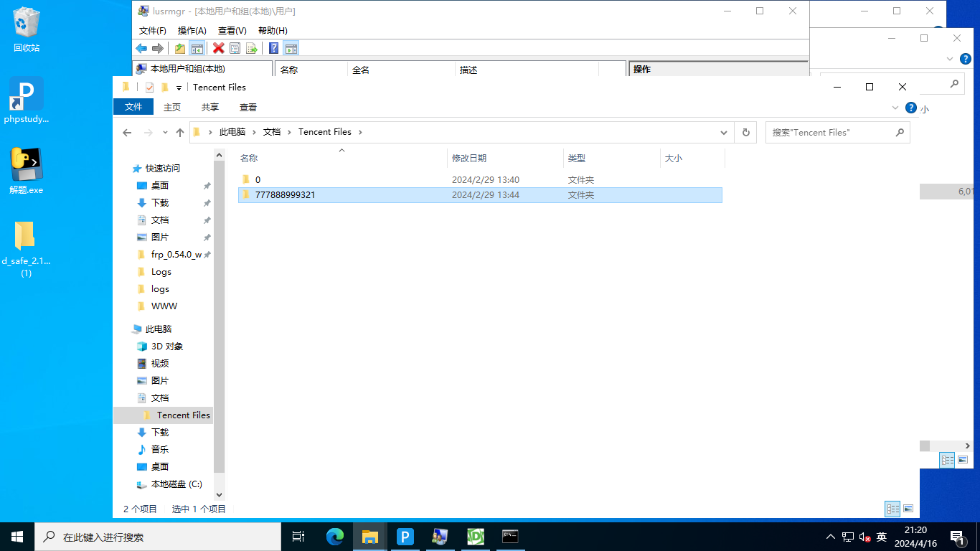Click the Windows Start button
The width and height of the screenshot is (980, 551).
[17, 536]
